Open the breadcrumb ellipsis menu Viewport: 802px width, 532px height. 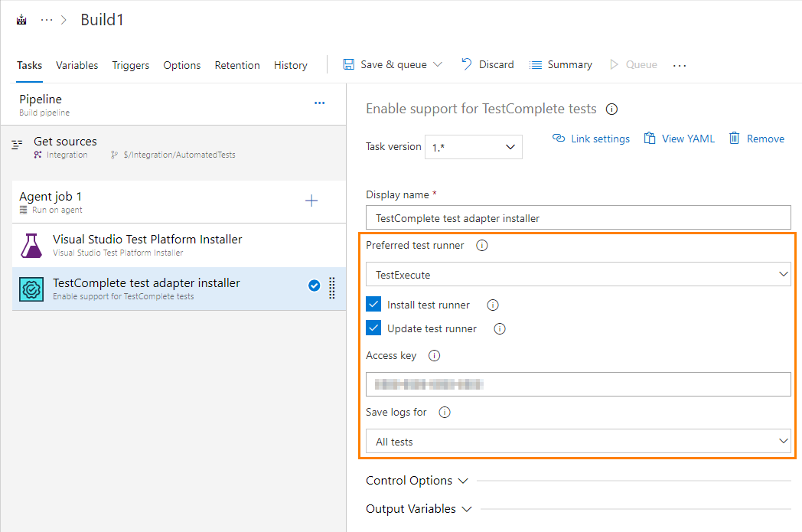[x=47, y=20]
